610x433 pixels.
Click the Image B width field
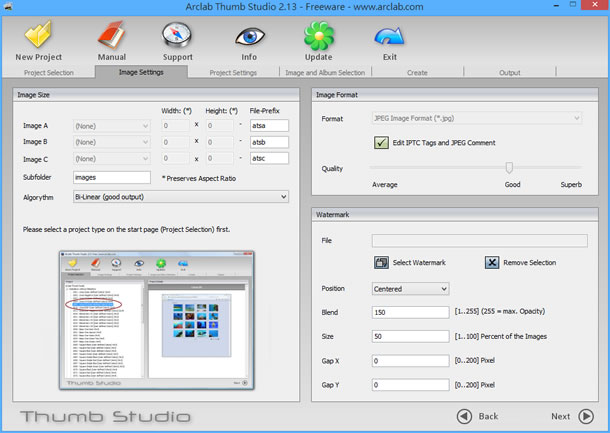pos(175,142)
